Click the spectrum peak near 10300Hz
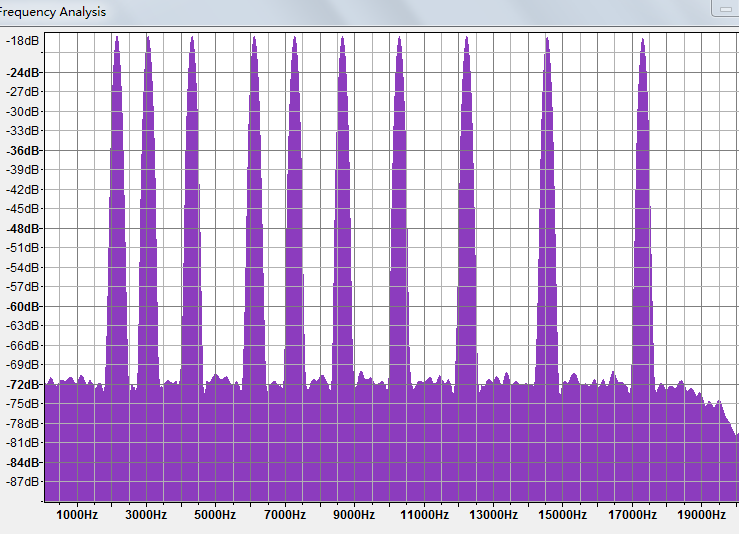The height and width of the screenshot is (534, 739). click(x=400, y=212)
